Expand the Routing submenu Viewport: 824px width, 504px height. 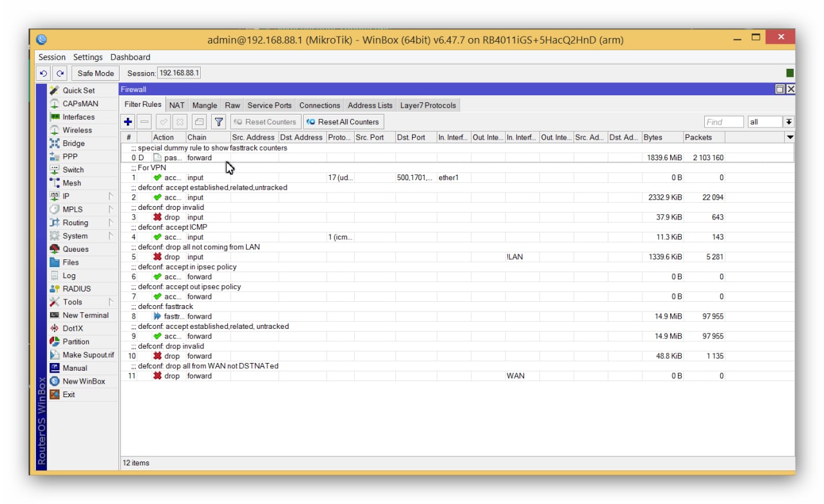[82, 223]
